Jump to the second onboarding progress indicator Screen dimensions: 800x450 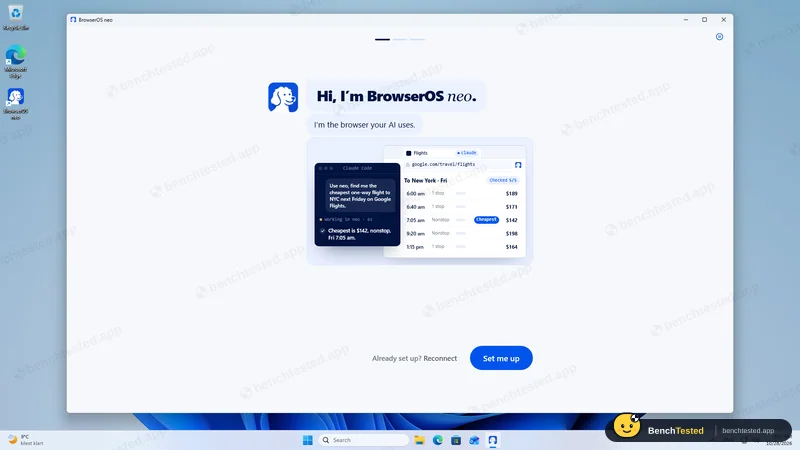(x=400, y=39)
